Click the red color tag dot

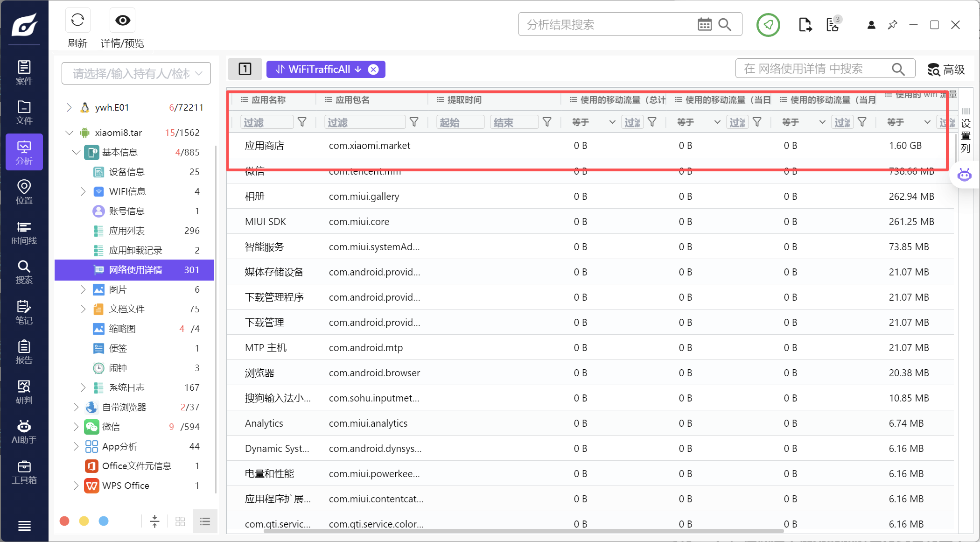click(x=64, y=521)
